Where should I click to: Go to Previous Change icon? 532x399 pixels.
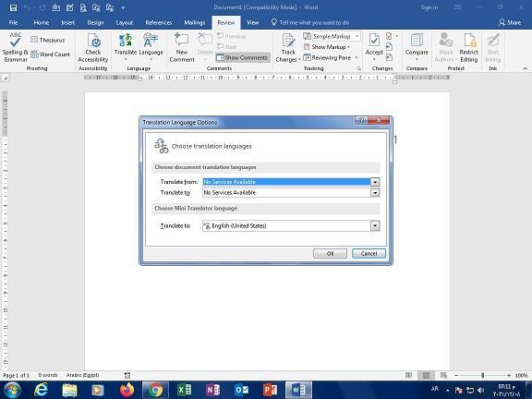(x=390, y=47)
